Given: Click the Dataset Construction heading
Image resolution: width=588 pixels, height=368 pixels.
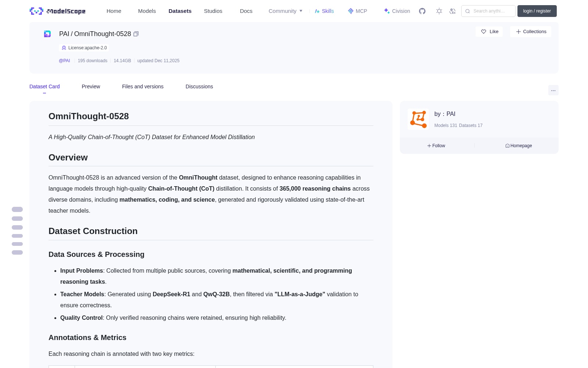Looking at the screenshot, I should pyautogui.click(x=93, y=231).
